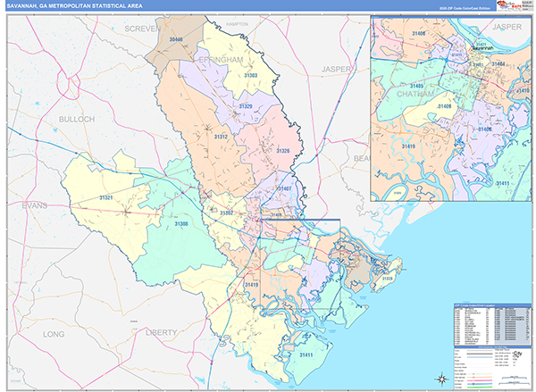Click the MarketMaps logo in the header
The image size is (536, 392).
point(507,7)
